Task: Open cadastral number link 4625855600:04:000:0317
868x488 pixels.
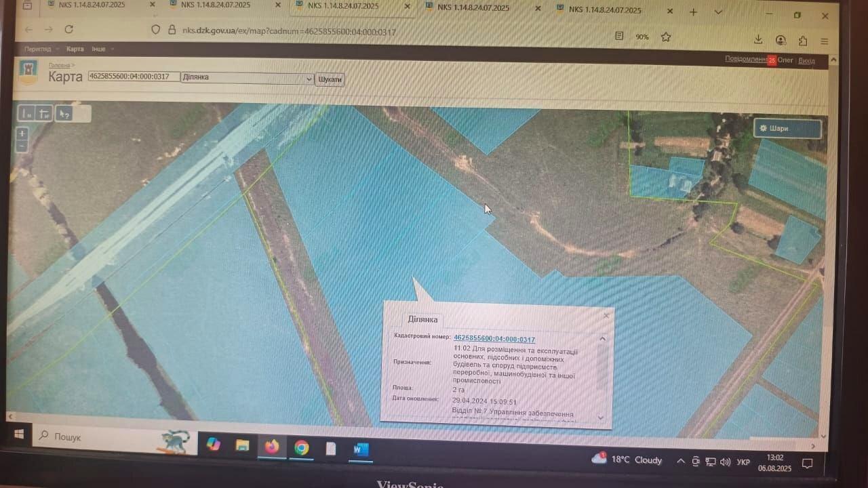Action: point(494,339)
